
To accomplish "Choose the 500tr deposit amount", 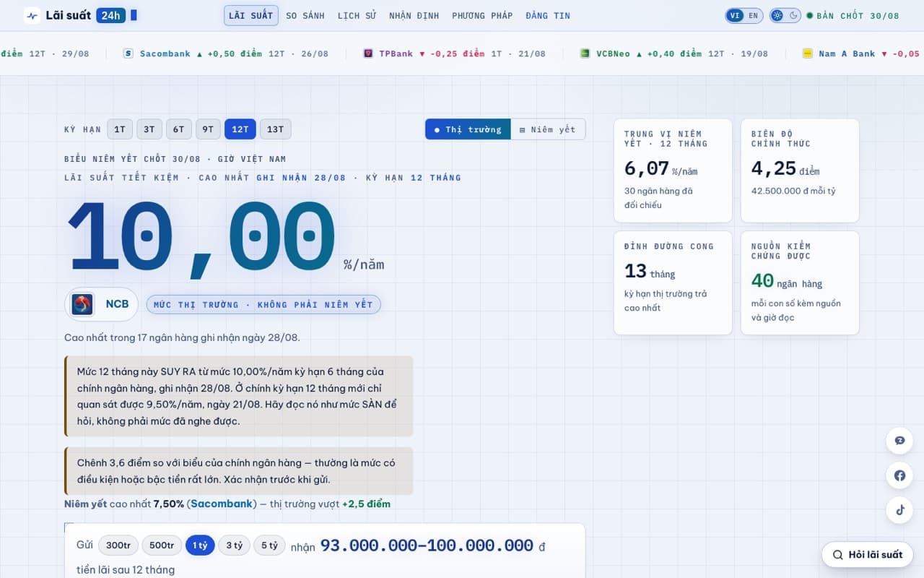I will 162,545.
